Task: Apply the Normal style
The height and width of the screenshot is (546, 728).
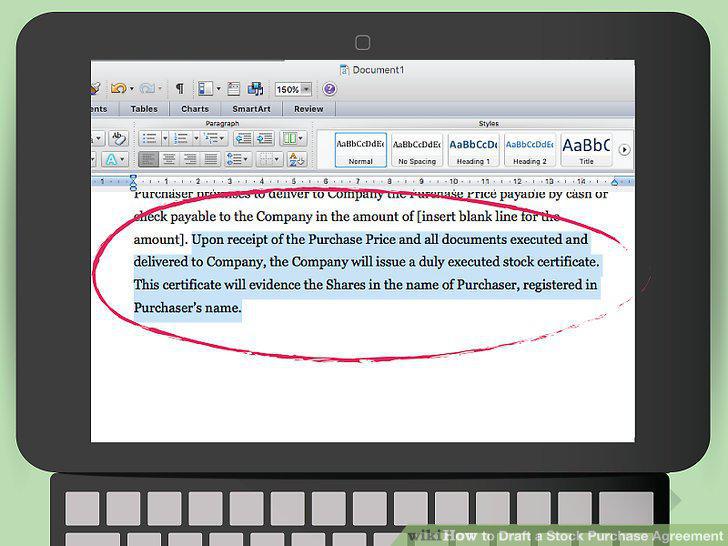Action: point(360,150)
